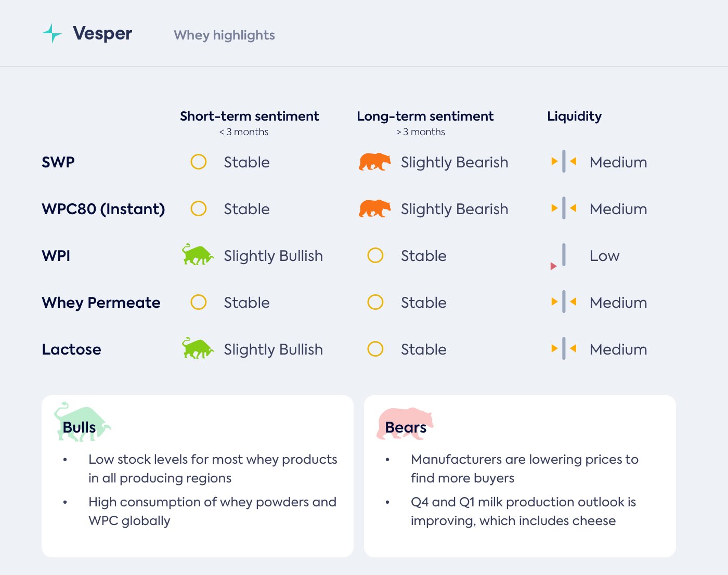Image resolution: width=728 pixels, height=575 pixels.
Task: Click the Vesper star logo icon
Action: pyautogui.click(x=52, y=33)
